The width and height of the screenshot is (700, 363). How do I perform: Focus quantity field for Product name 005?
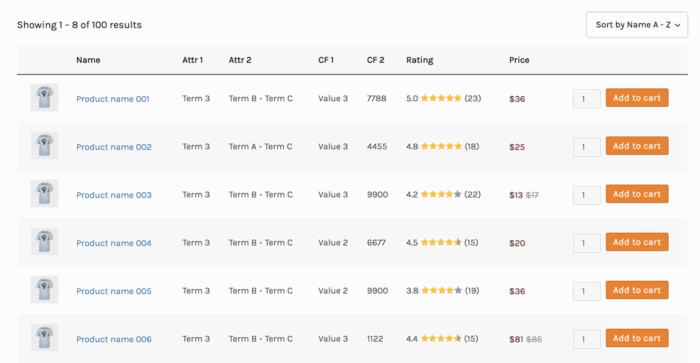click(587, 292)
